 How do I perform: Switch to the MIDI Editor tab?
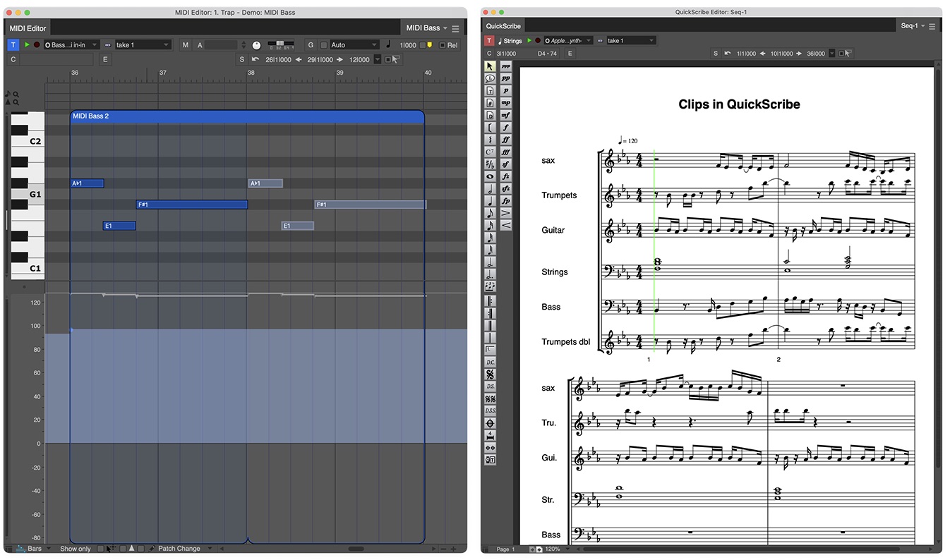28,28
